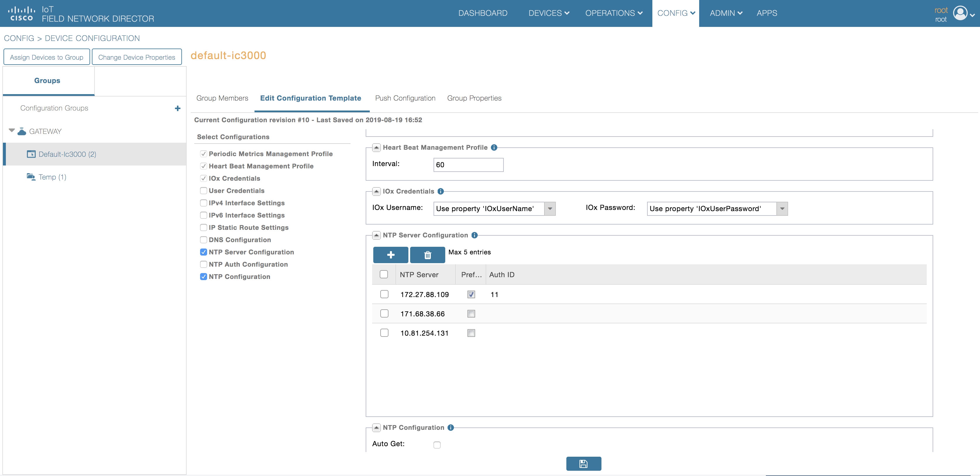
Task: Click Change Device Properties
Action: (137, 57)
